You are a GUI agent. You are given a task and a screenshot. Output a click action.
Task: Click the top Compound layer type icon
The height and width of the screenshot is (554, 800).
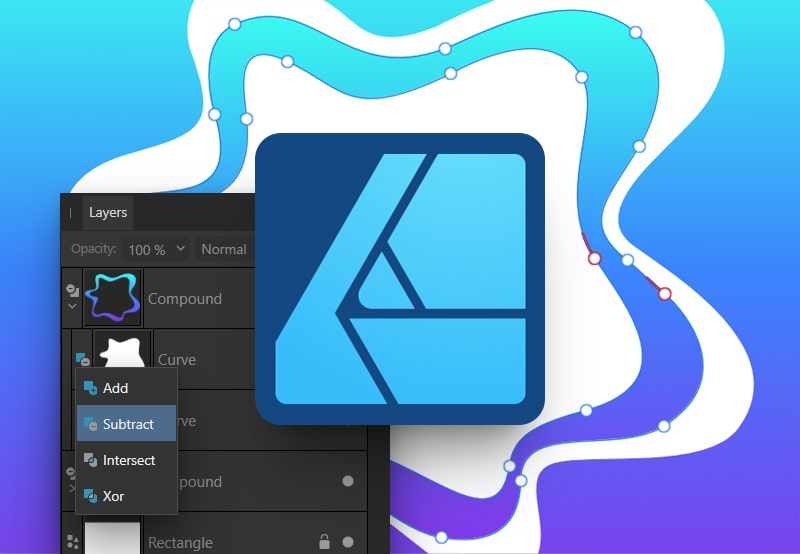72,291
